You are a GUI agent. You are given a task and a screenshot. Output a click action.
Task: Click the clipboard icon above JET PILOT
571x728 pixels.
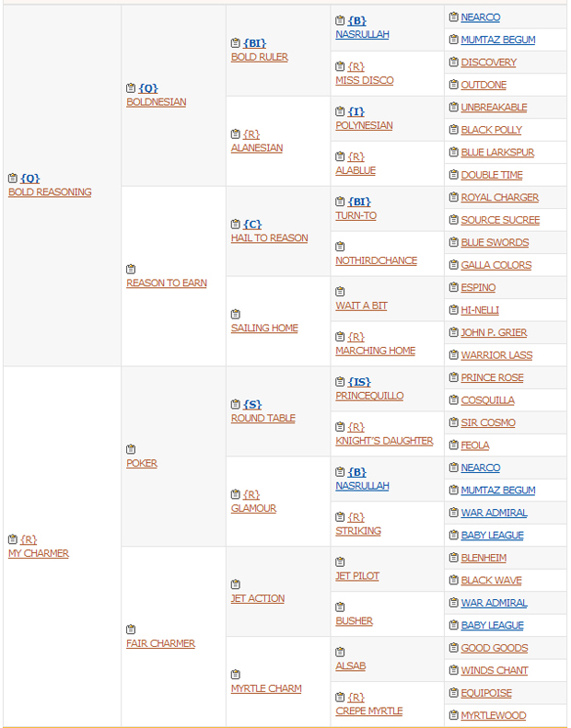[x=340, y=562]
